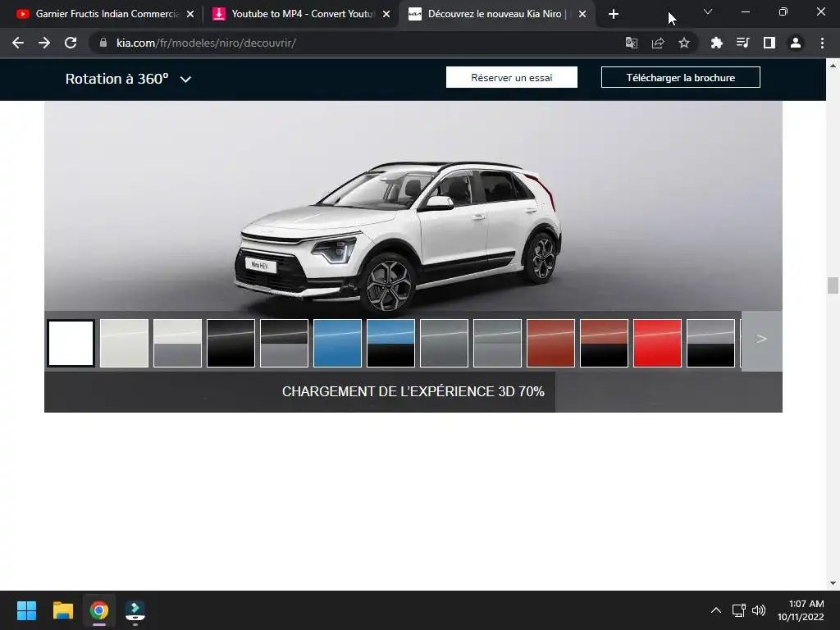Screen dimensions: 840x630
Task: Close the Youtube to MP4 tab
Action: click(x=386, y=14)
